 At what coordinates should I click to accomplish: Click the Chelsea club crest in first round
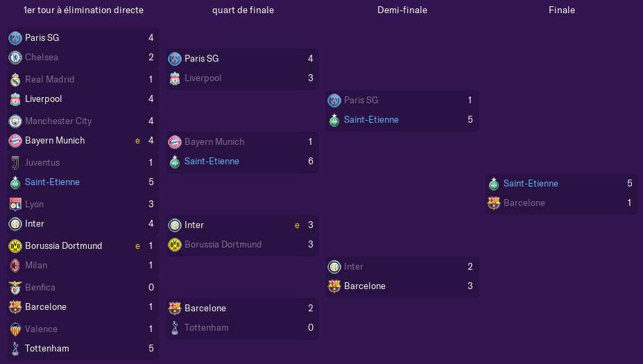15,58
